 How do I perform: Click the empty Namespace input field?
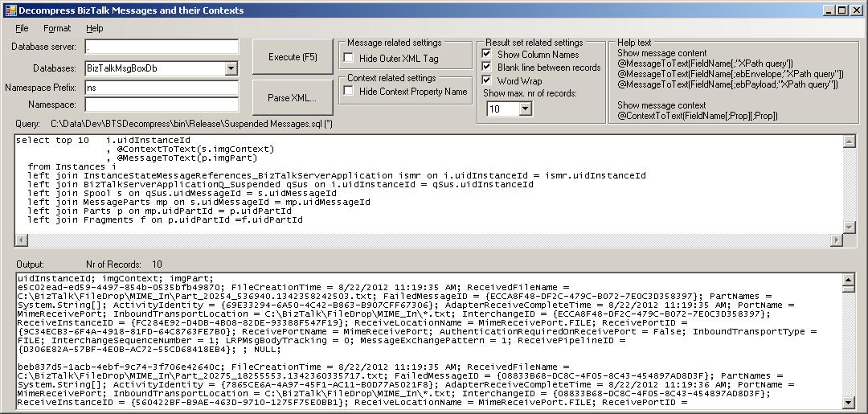(162, 104)
